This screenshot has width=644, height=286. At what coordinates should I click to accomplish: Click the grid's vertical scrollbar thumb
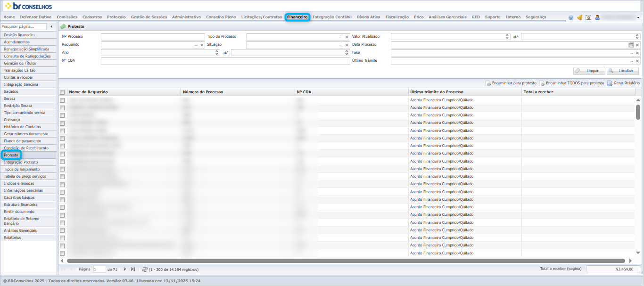point(638,112)
